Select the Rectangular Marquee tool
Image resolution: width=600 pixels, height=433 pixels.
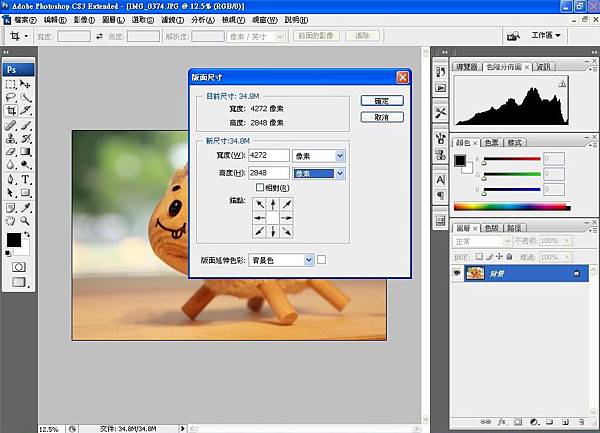coord(11,84)
